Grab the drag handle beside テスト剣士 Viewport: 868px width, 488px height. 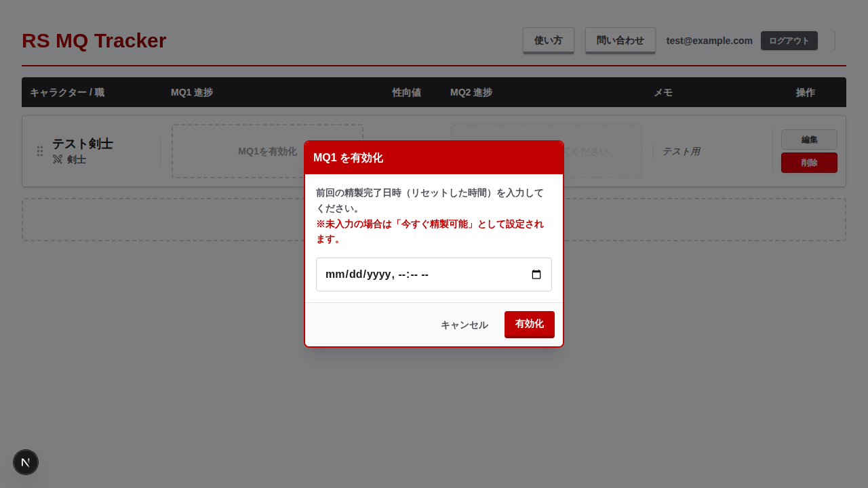pyautogui.click(x=40, y=151)
